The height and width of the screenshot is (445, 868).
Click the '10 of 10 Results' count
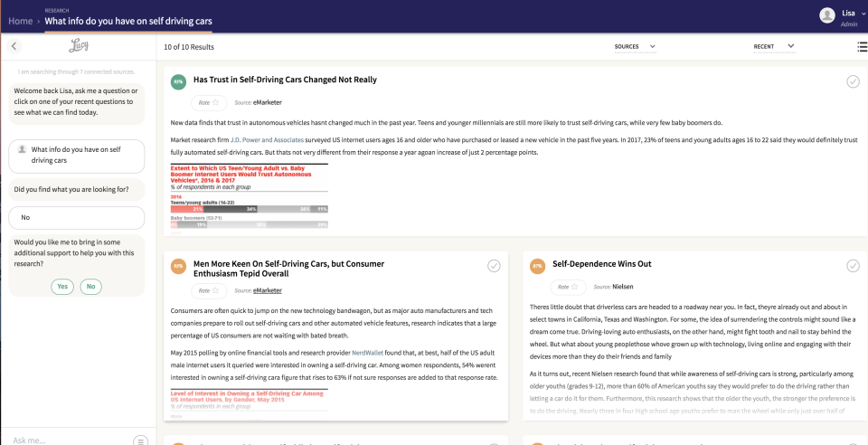189,47
